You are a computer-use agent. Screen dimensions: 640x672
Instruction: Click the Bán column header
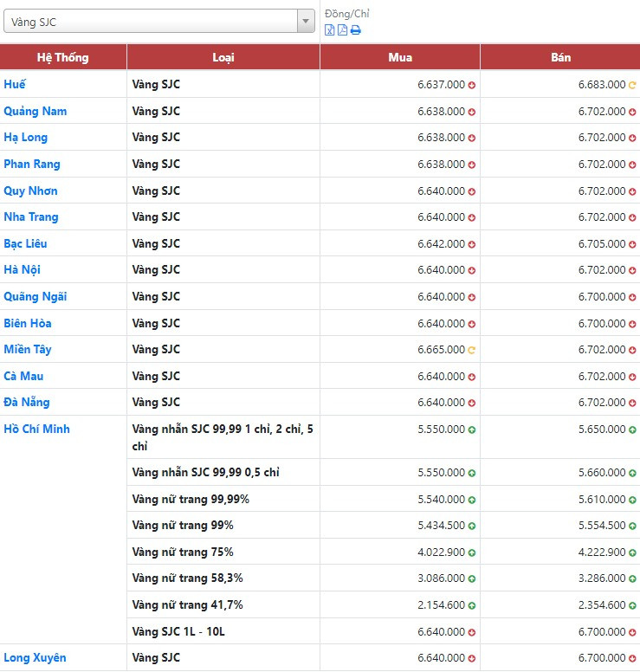560,57
